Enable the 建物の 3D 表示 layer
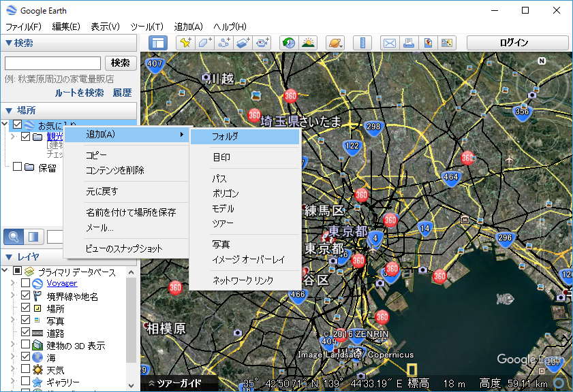573x392 pixels. 26,344
